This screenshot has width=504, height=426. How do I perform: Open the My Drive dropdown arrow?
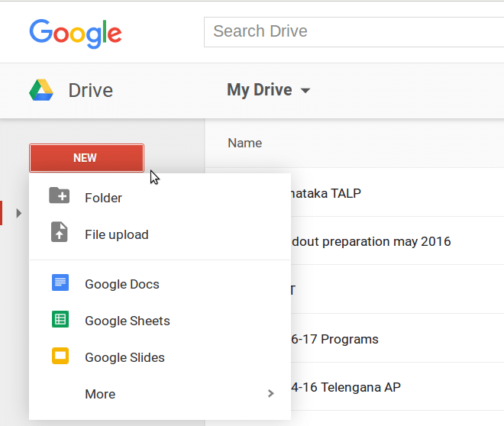click(305, 91)
